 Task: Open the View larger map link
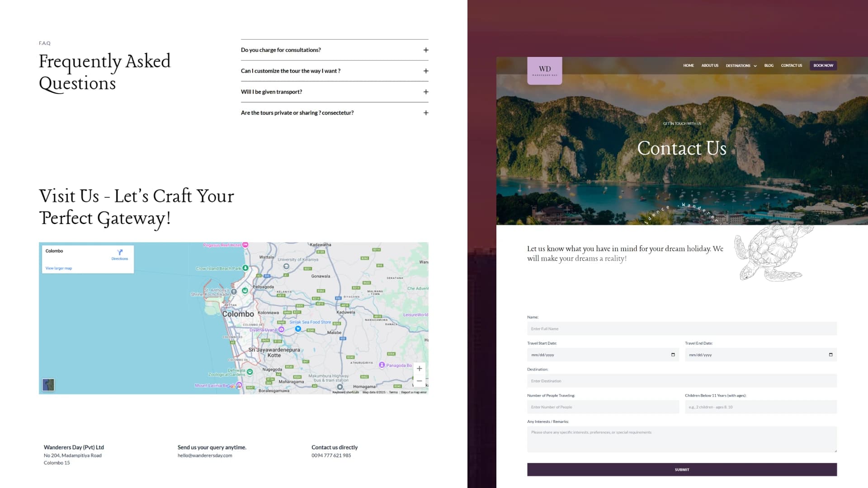(x=59, y=268)
